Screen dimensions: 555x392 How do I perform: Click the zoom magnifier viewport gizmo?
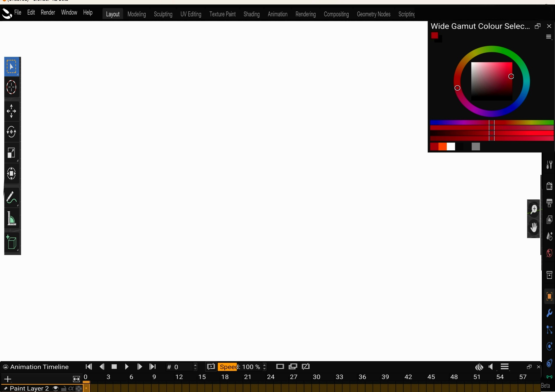[534, 209]
